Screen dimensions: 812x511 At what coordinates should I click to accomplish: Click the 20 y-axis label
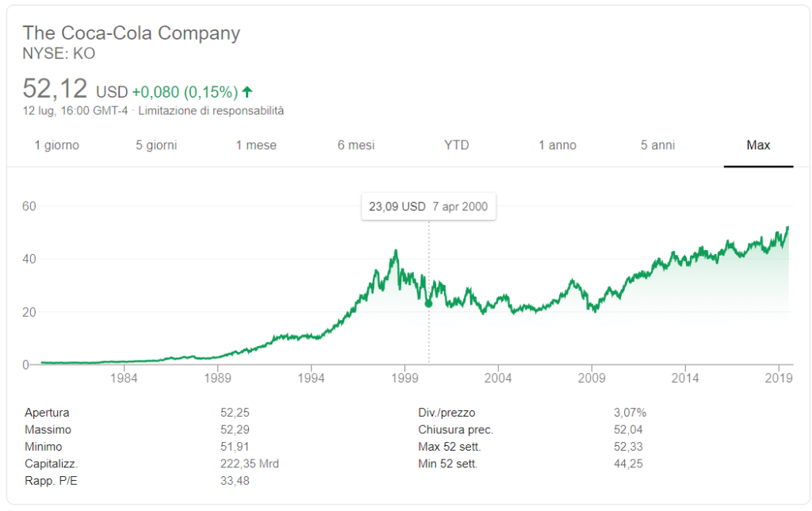point(29,312)
